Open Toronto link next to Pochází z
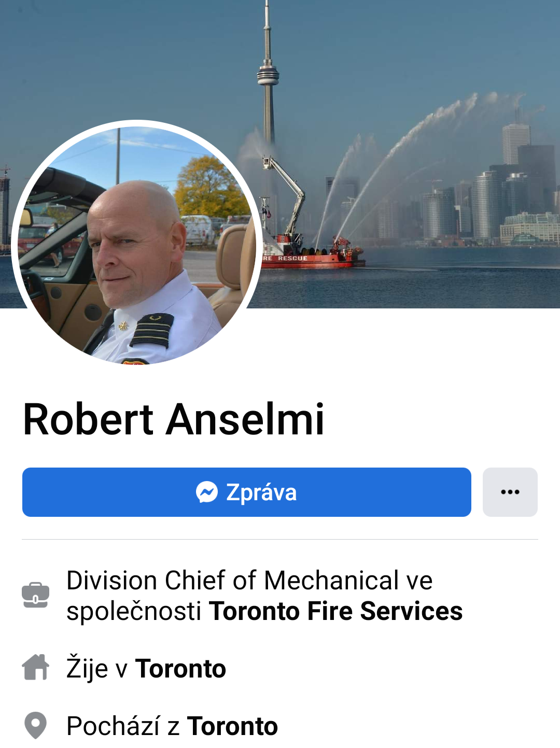Image resolution: width=560 pixels, height=748 pixels. point(232,726)
